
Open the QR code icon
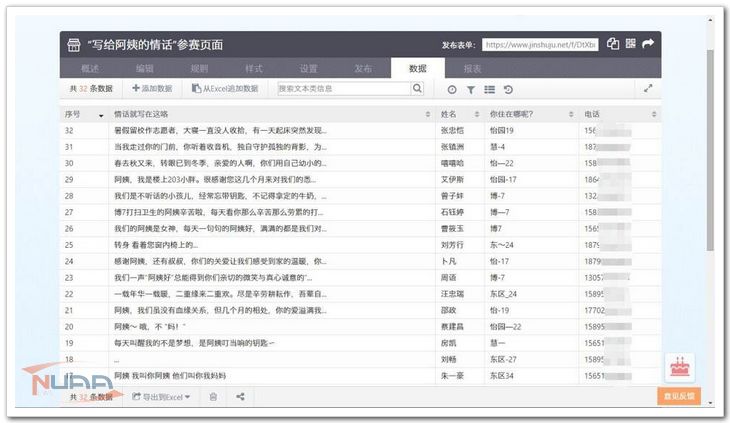(630, 44)
